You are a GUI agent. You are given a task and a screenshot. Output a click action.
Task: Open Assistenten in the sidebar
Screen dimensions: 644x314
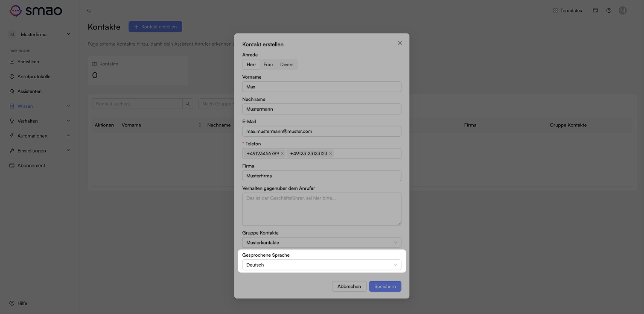click(x=29, y=91)
